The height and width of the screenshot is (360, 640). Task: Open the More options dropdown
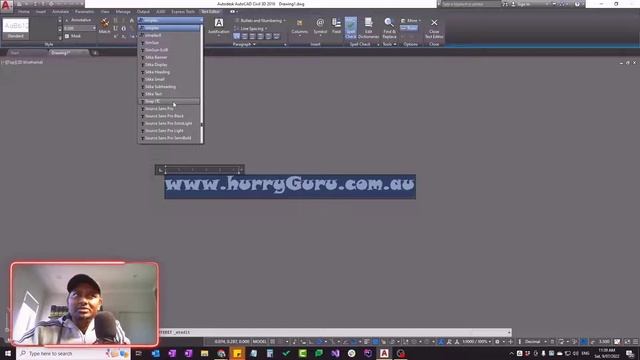pos(411,20)
